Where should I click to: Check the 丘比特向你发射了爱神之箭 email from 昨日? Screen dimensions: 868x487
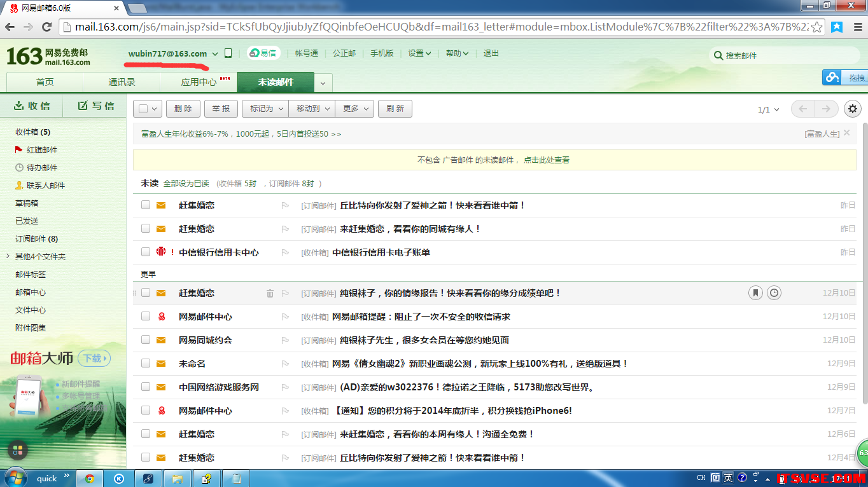click(146, 205)
